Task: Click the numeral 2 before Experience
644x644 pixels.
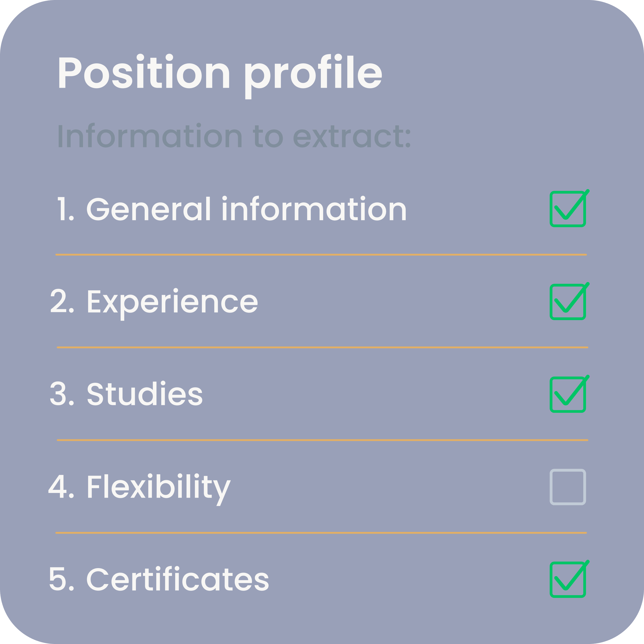Action: [58, 300]
